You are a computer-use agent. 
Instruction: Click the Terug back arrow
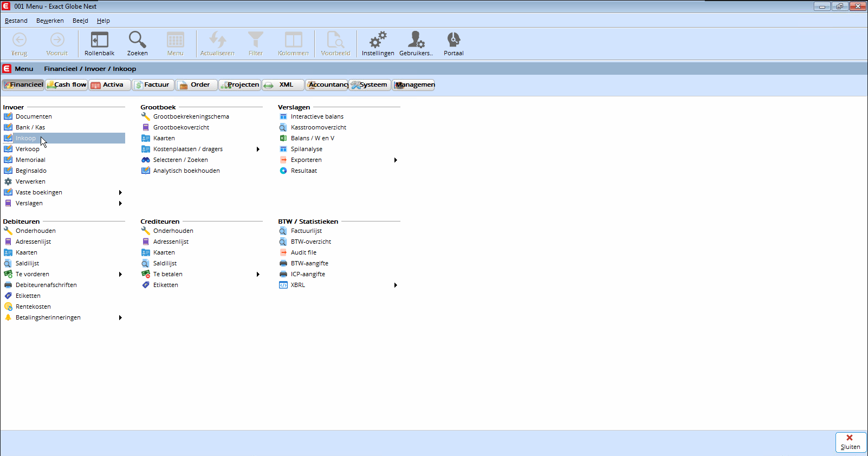pos(20,43)
